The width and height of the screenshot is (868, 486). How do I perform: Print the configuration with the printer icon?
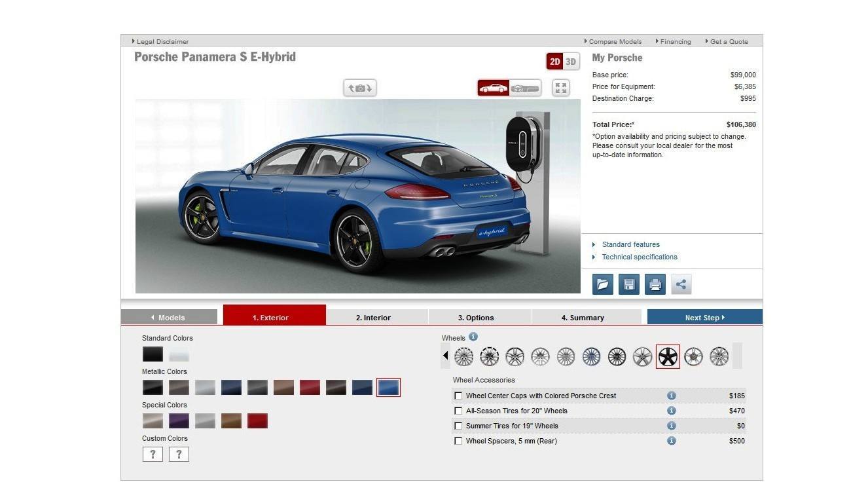[x=655, y=284]
